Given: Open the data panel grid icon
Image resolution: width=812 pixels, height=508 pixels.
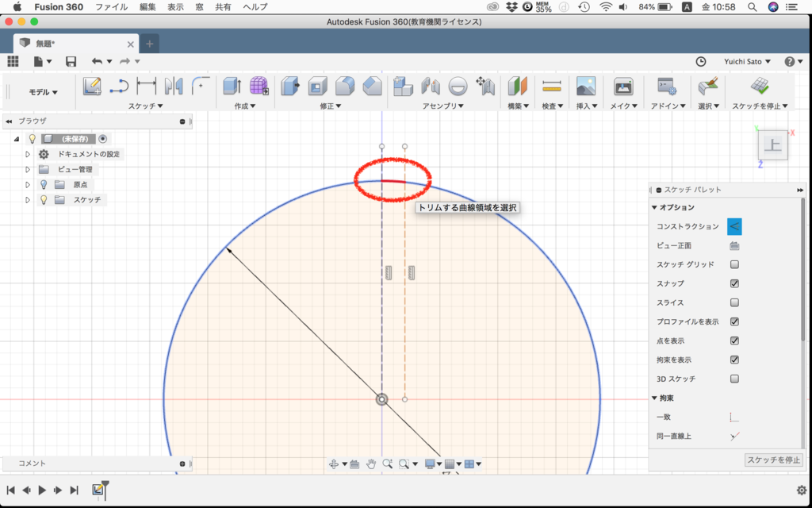Looking at the screenshot, I should 13,61.
